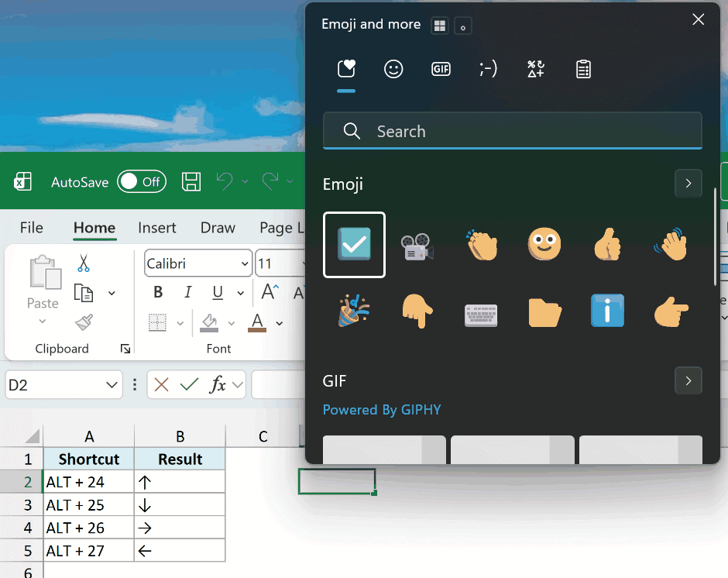Open the Fill Color dropdown arrow
The image size is (728, 578).
tap(232, 323)
